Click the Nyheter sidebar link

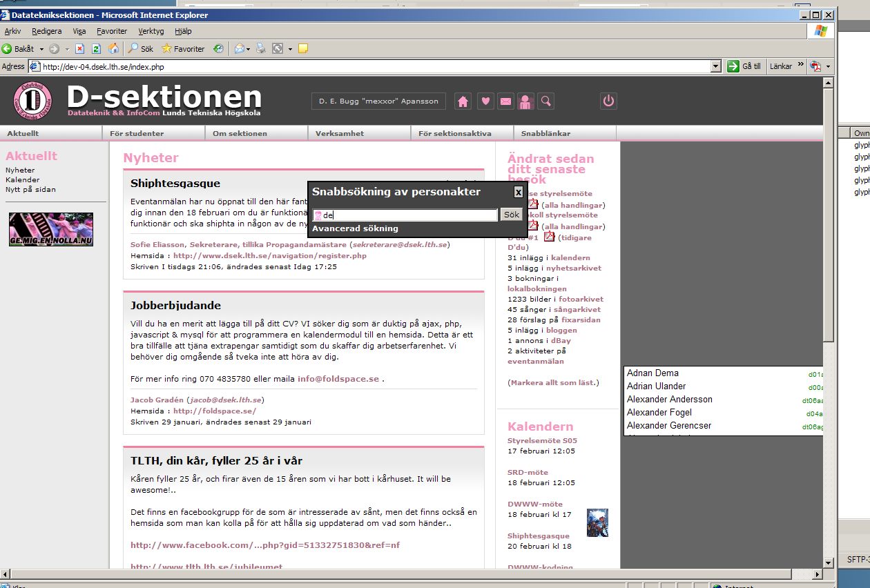tap(20, 170)
